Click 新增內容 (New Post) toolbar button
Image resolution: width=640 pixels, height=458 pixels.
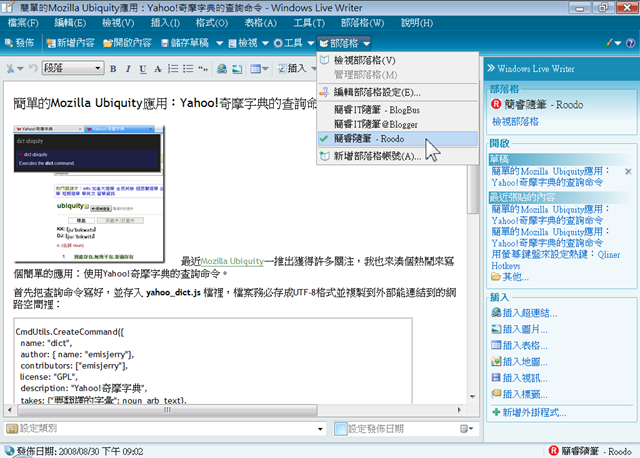click(70, 43)
